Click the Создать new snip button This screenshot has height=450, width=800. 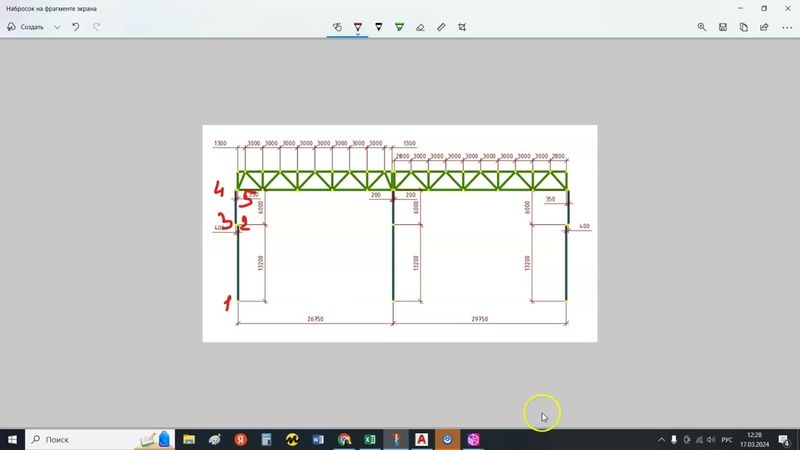click(26, 27)
